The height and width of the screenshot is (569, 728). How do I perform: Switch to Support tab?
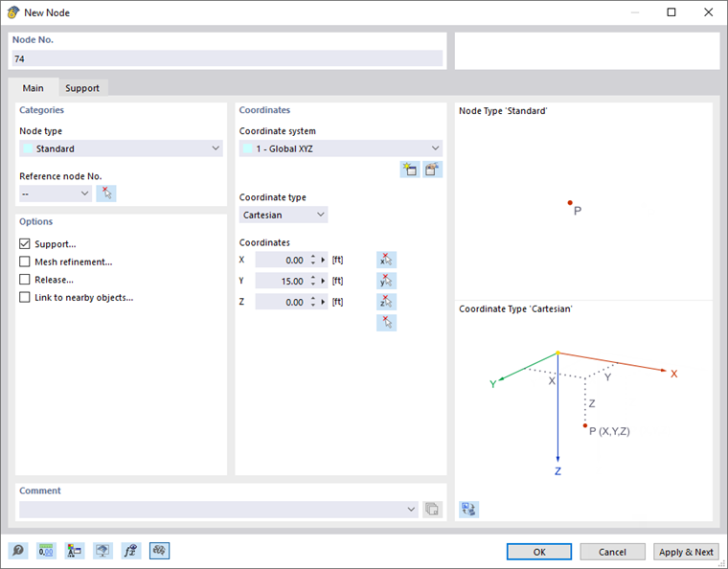(82, 88)
